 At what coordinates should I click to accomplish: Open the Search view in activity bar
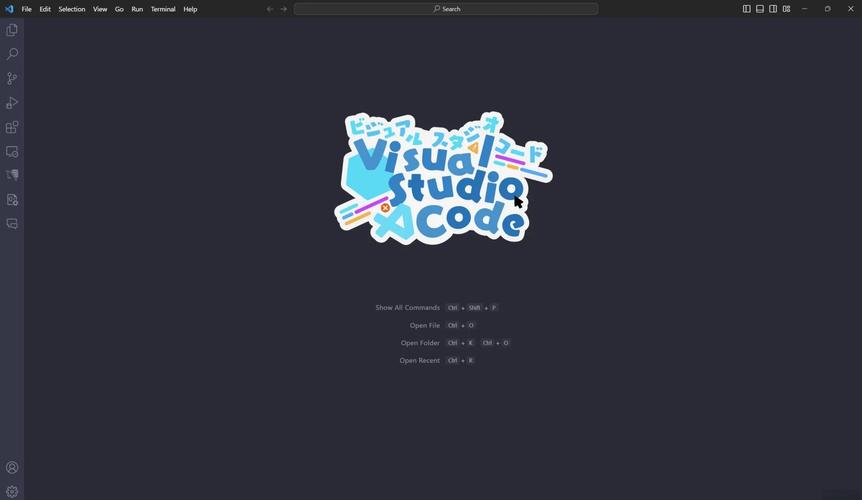pos(12,54)
